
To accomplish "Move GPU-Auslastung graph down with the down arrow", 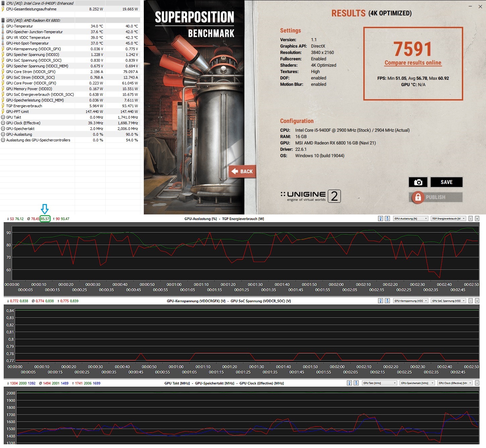I will point(387,218).
